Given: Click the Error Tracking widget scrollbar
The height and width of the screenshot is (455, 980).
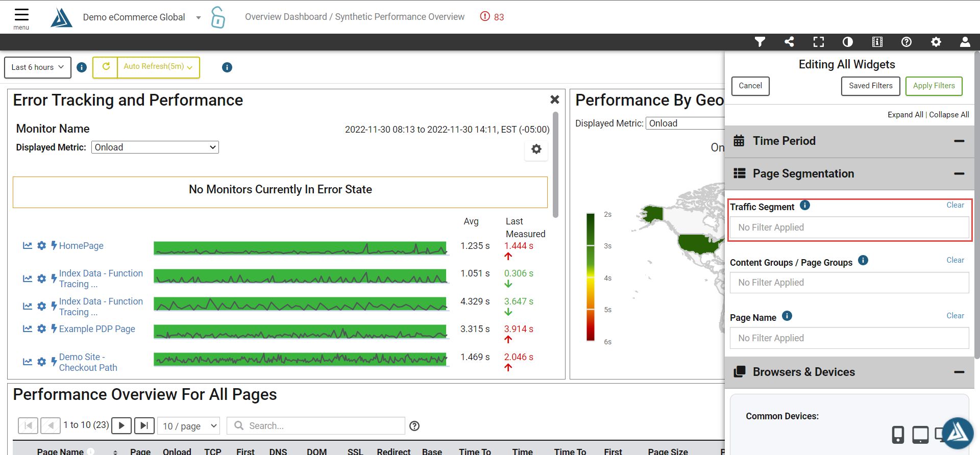Looking at the screenshot, I should click(556, 165).
